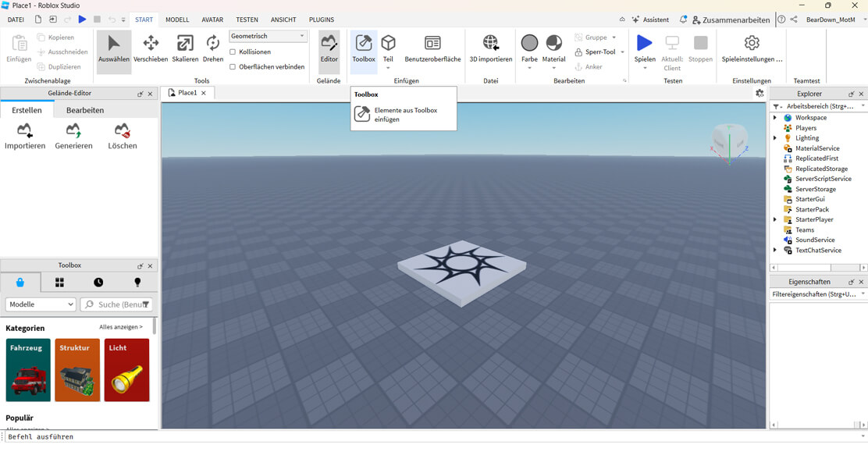Image resolution: width=868 pixels, height=459 pixels.
Task: Click the share icon in title bar
Action: point(794,20)
